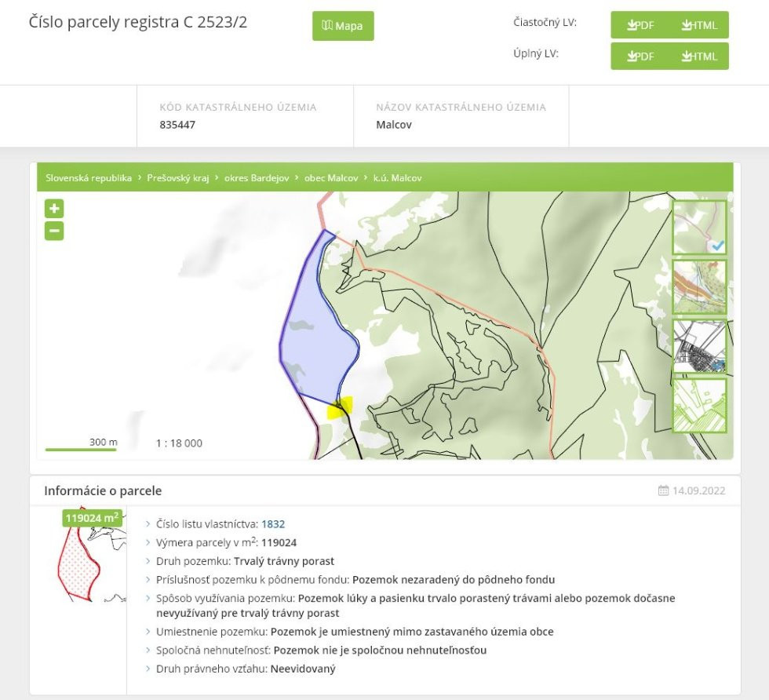This screenshot has width=769, height=700.
Task: Open ownership sheet number 1832
Action: click(x=273, y=523)
